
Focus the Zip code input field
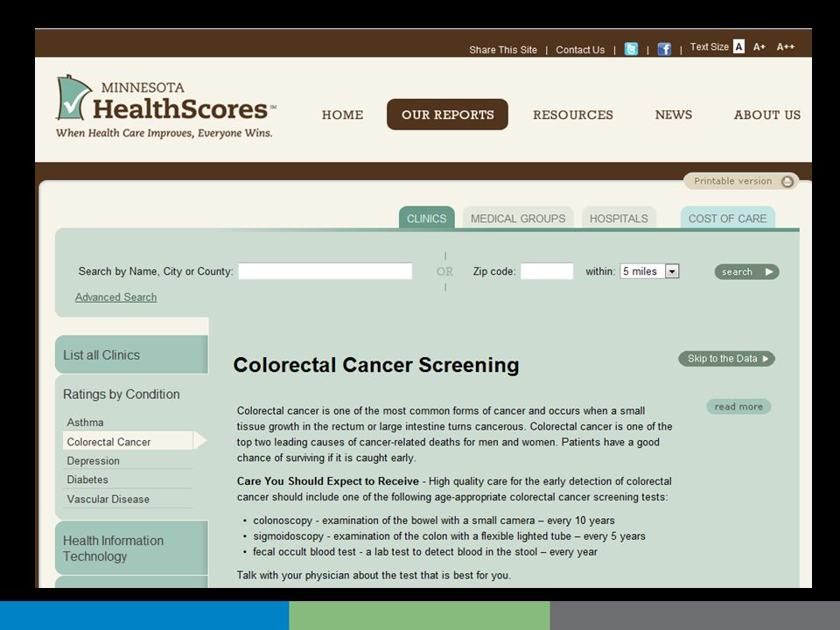pos(547,271)
